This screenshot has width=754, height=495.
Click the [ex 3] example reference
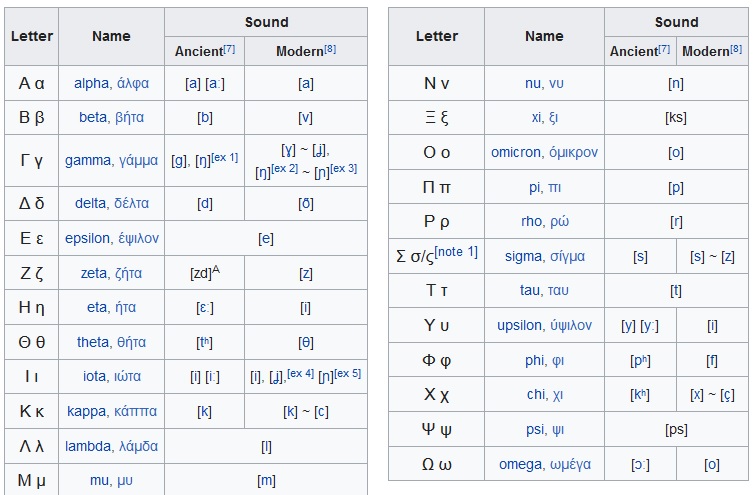tap(344, 168)
